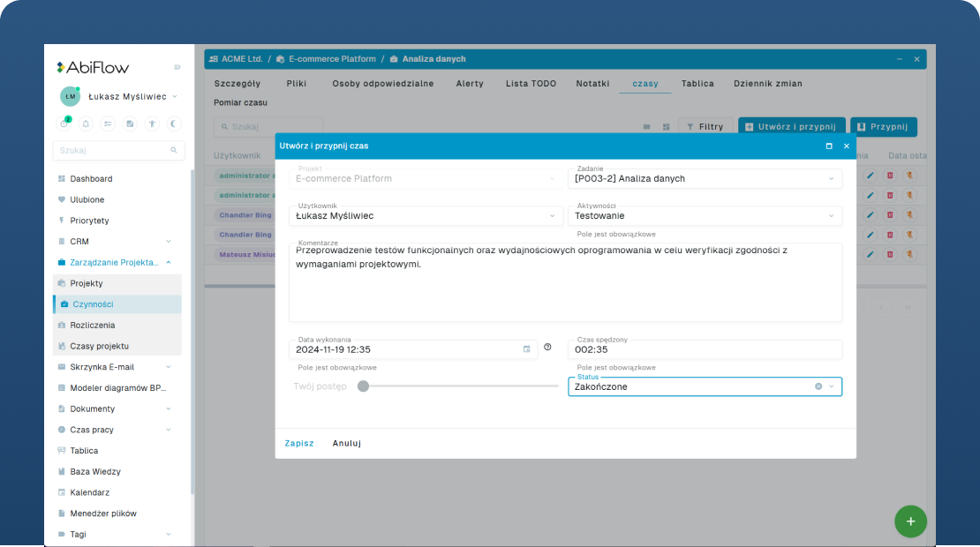Viewport: 980px width, 547px height.
Task: Open the task checklist icon in sidebar
Action: point(108,124)
